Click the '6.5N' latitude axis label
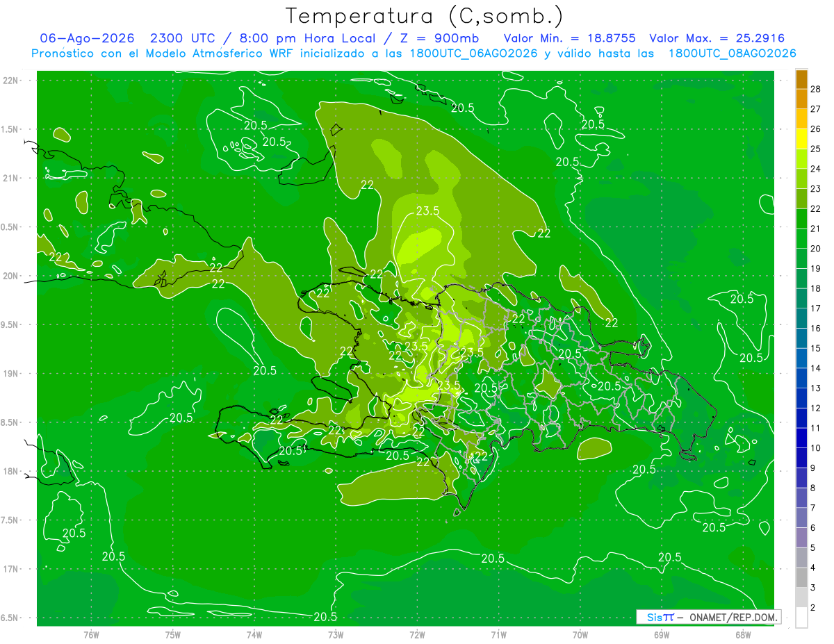834x644 pixels. pyautogui.click(x=10, y=618)
